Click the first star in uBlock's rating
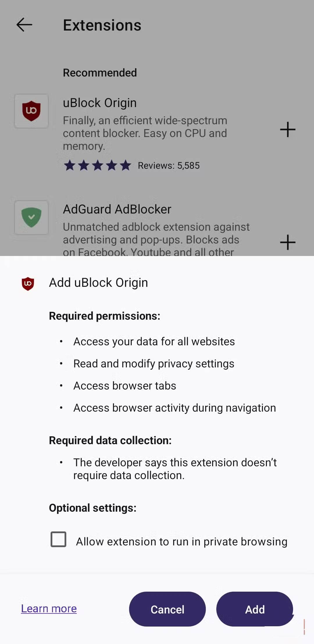Viewport: 314px width, 644px height. click(71, 165)
